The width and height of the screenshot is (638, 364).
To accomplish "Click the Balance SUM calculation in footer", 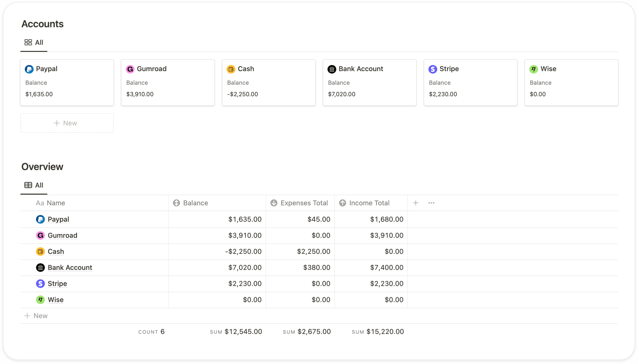I will click(236, 332).
